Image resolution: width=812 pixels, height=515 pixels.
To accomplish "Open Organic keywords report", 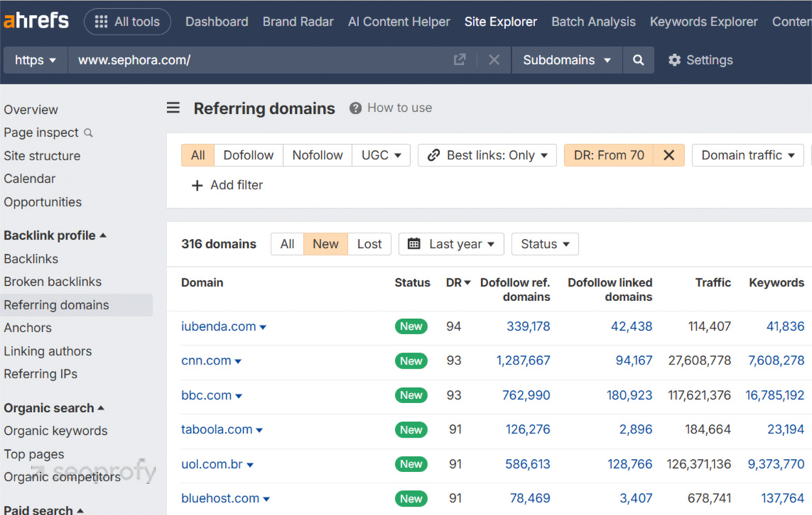I will [55, 431].
